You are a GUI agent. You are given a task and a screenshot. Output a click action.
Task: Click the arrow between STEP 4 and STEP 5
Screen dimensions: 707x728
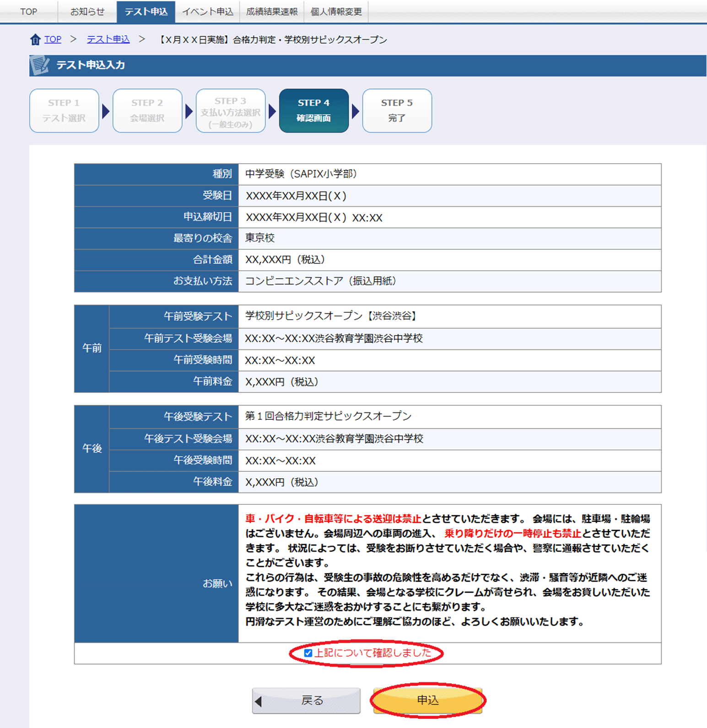[356, 111]
